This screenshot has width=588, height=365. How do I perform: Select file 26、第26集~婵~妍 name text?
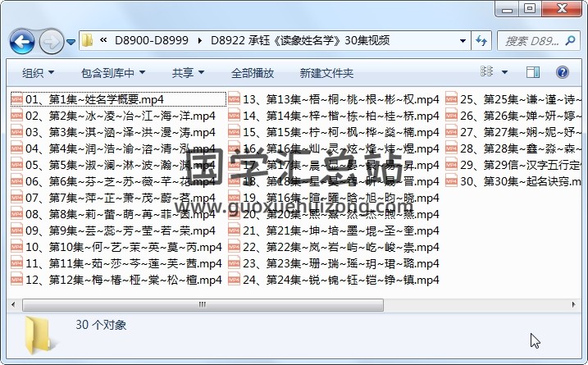(x=521, y=116)
